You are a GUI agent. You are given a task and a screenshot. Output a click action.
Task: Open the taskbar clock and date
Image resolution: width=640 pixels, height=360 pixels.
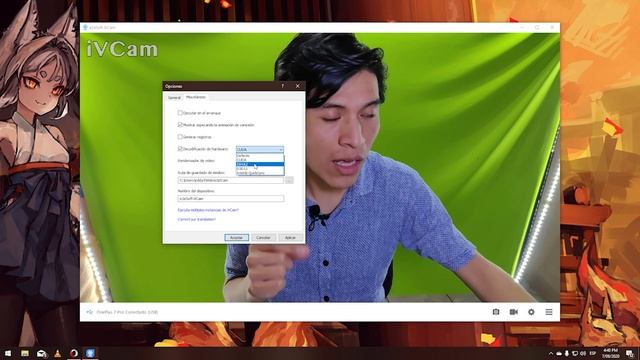(x=611, y=353)
